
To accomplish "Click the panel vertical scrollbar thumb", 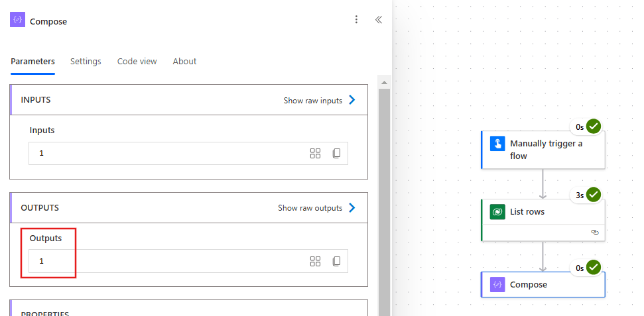I will tap(384, 201).
